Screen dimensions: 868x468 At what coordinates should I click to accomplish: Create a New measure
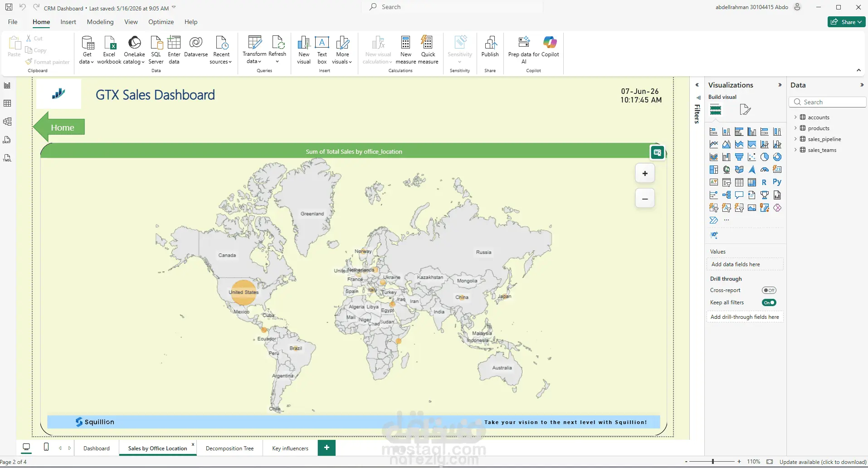pos(406,50)
